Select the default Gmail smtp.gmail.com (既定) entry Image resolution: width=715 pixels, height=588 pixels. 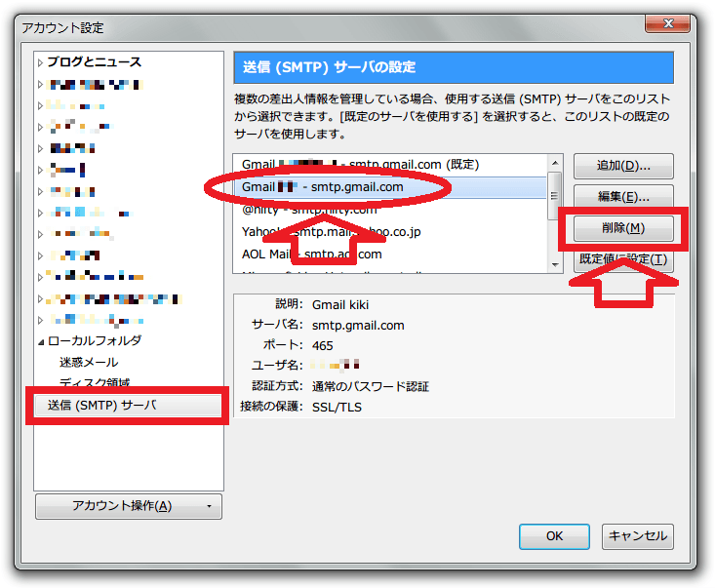click(x=390, y=165)
